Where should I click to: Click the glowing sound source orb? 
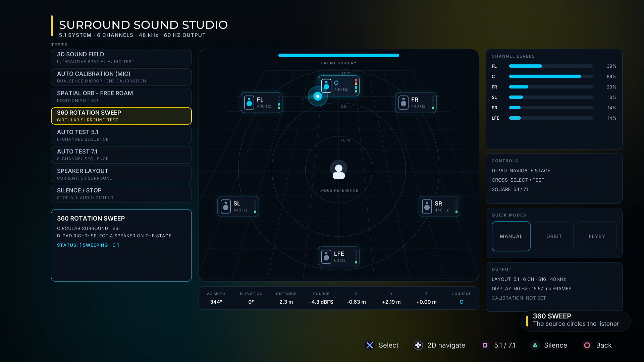(318, 97)
